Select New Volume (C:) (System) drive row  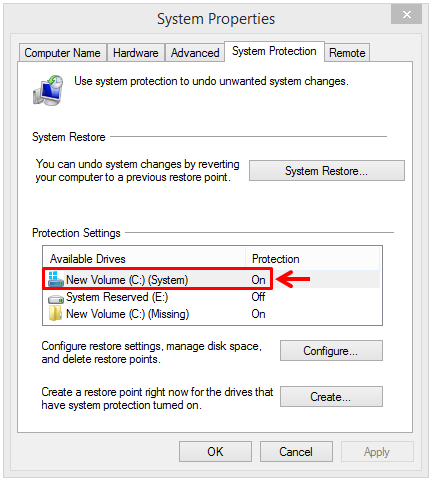click(212, 279)
